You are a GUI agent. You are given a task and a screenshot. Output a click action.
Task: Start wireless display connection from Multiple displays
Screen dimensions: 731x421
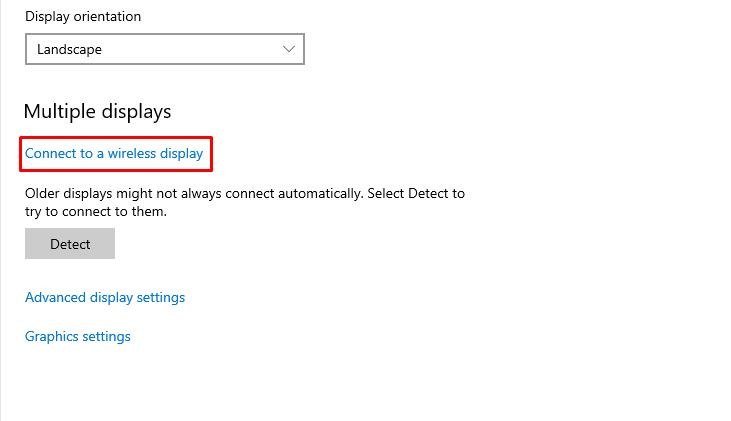click(x=114, y=154)
